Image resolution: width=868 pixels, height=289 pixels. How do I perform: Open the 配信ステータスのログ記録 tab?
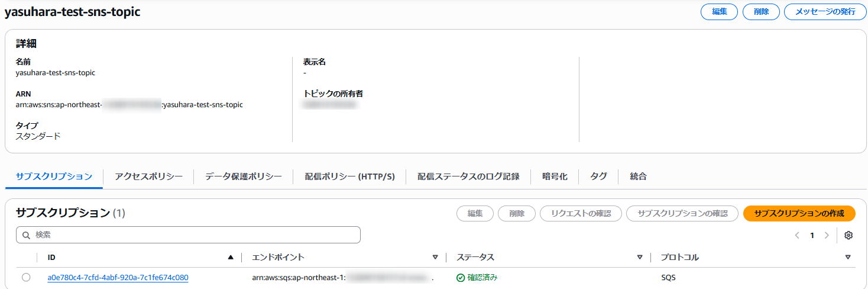pyautogui.click(x=468, y=176)
